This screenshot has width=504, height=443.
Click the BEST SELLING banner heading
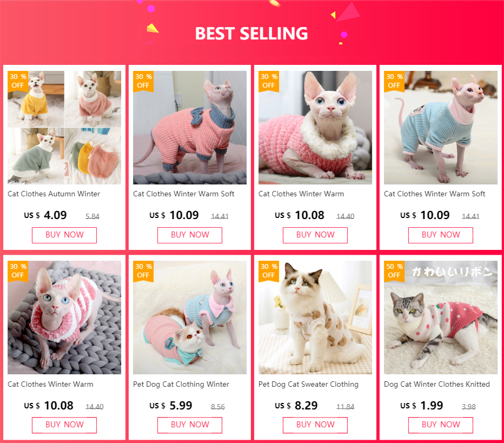click(x=251, y=34)
